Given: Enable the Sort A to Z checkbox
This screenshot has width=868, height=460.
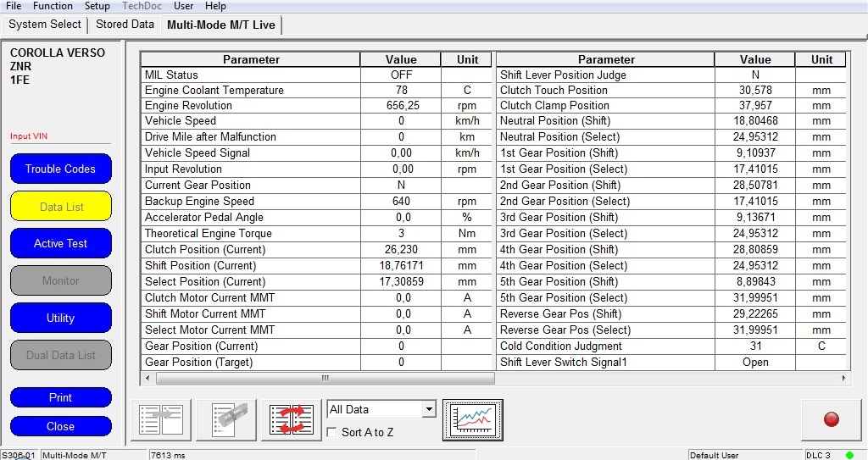Looking at the screenshot, I should click(x=333, y=433).
